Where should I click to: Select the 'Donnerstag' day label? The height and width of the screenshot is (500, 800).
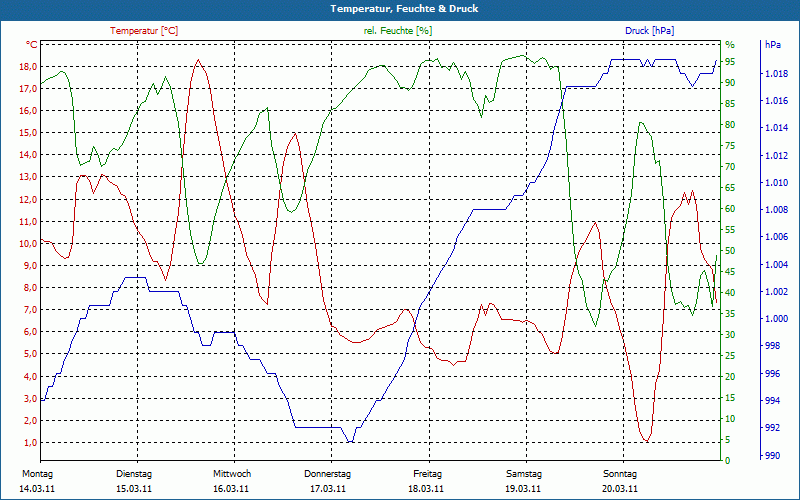pyautogui.click(x=328, y=474)
